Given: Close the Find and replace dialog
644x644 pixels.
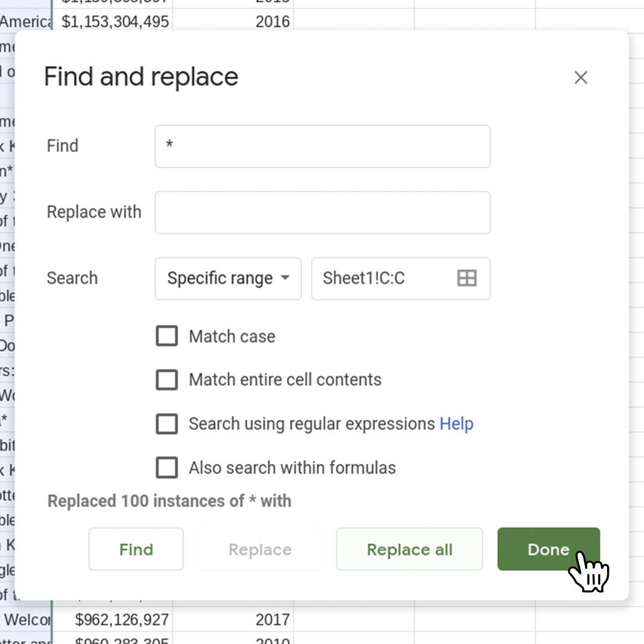Looking at the screenshot, I should pyautogui.click(x=580, y=77).
